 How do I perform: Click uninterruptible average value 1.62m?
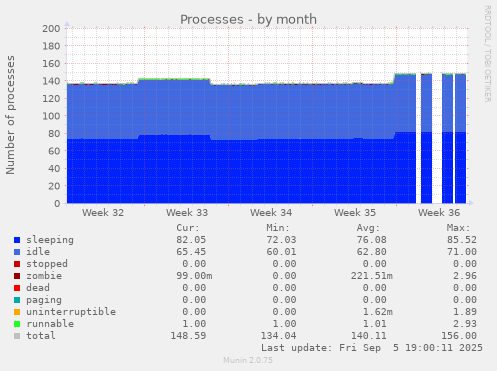[378, 312]
